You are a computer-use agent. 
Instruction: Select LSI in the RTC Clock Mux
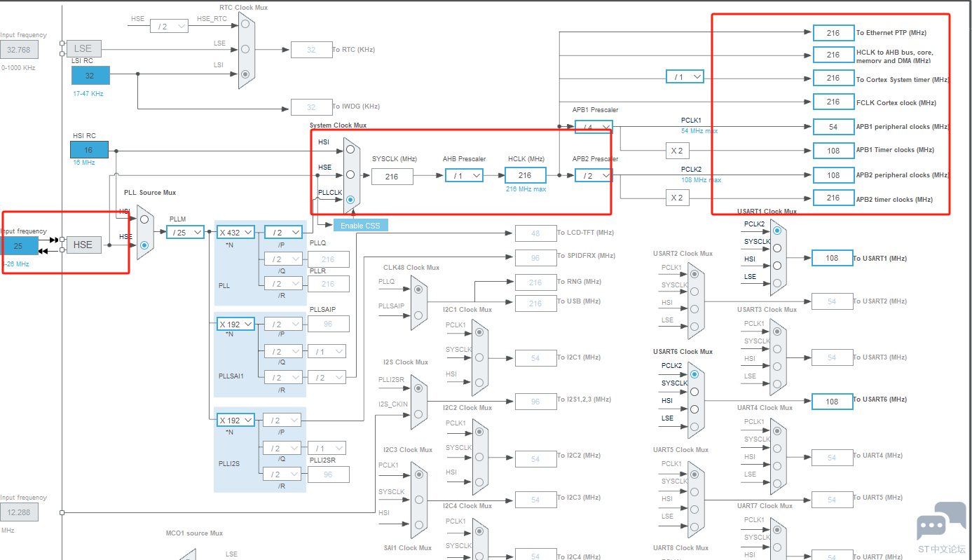click(245, 74)
